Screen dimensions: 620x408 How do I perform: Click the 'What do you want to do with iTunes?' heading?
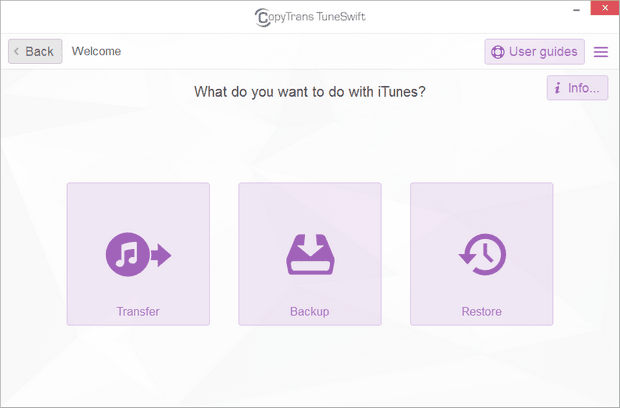point(310,92)
